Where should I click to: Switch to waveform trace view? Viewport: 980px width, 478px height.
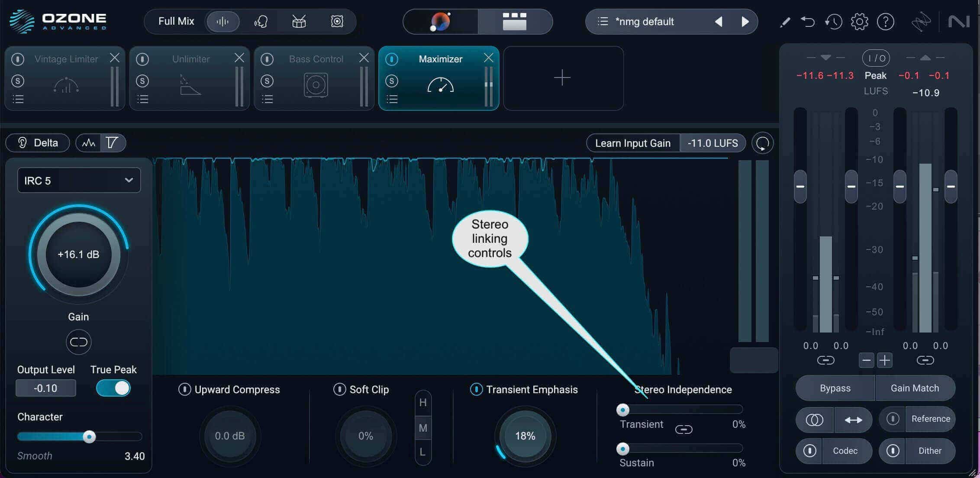coord(88,143)
